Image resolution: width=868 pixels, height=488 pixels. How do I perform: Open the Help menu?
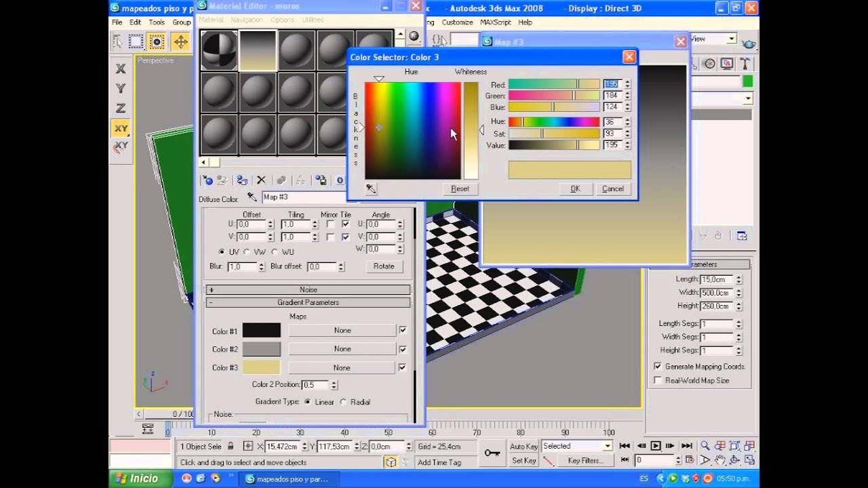tap(525, 22)
